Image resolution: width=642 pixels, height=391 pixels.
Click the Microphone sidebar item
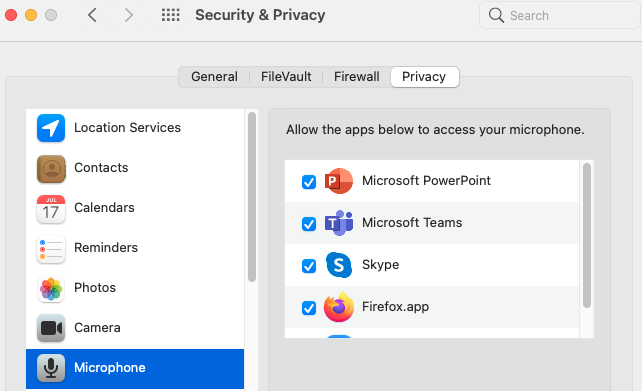point(135,368)
